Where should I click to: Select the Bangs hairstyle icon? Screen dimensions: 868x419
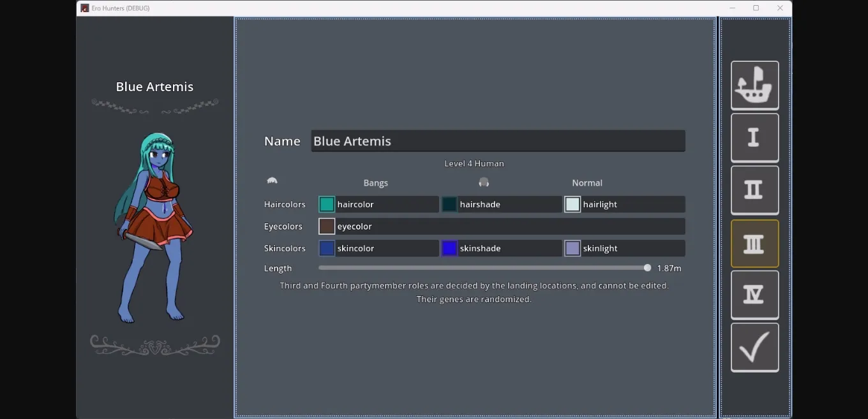[272, 180]
